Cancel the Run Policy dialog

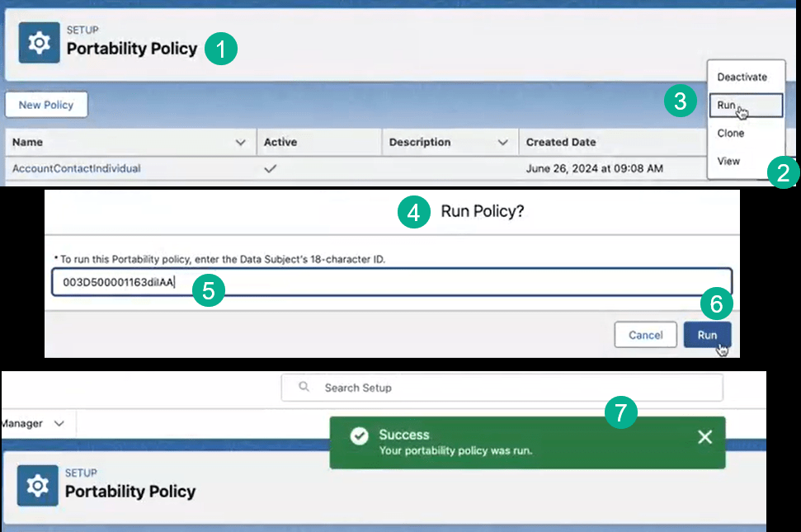click(x=645, y=335)
